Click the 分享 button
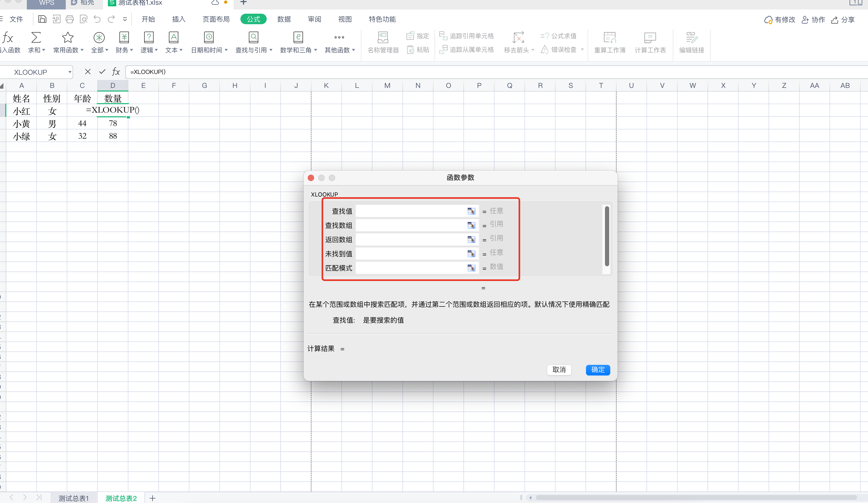 [x=843, y=20]
